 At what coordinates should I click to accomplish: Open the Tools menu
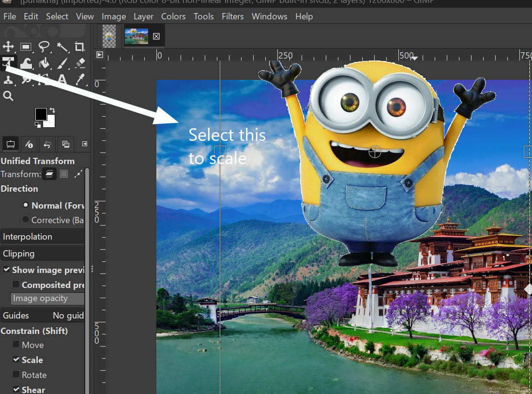(204, 16)
